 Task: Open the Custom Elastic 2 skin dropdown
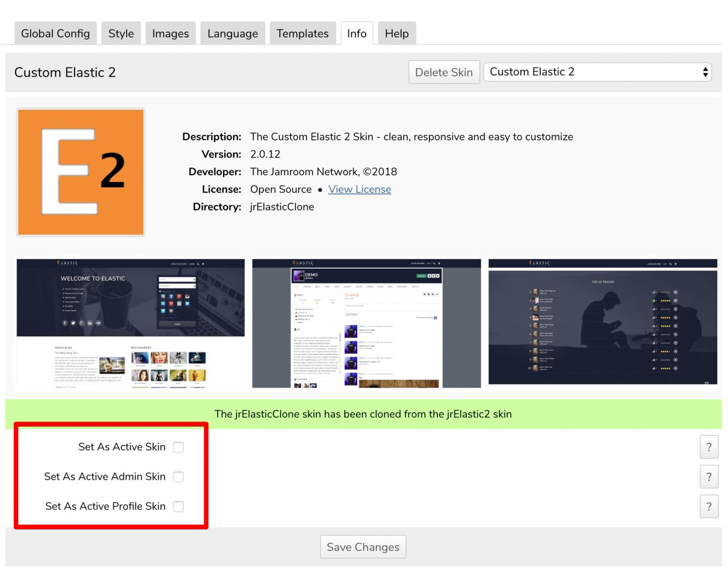coord(597,72)
